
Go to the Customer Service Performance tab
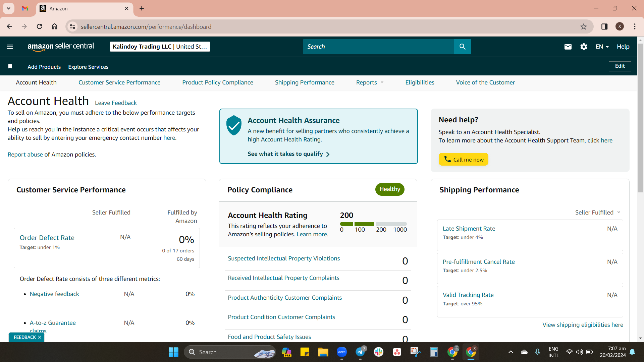point(119,82)
